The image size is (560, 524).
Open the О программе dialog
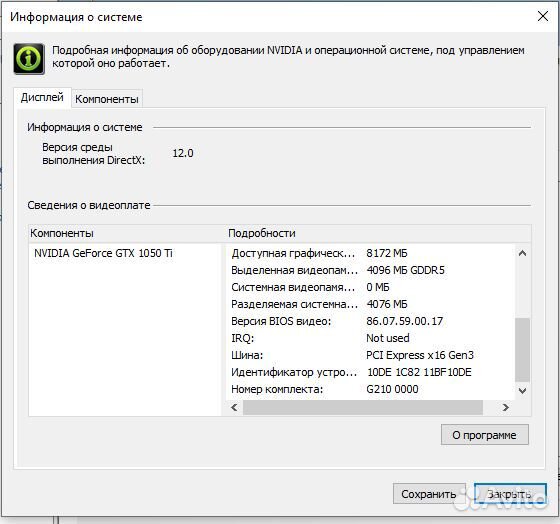484,435
